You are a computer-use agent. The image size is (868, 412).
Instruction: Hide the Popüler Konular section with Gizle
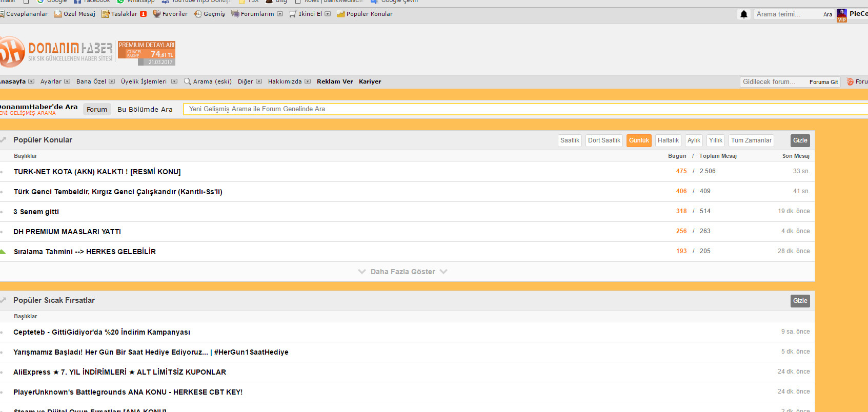tap(800, 140)
